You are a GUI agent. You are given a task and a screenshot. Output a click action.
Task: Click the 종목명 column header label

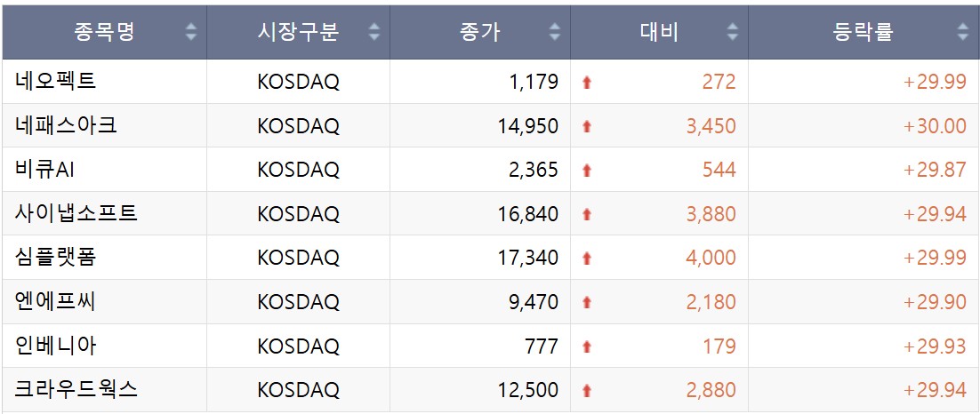click(104, 32)
